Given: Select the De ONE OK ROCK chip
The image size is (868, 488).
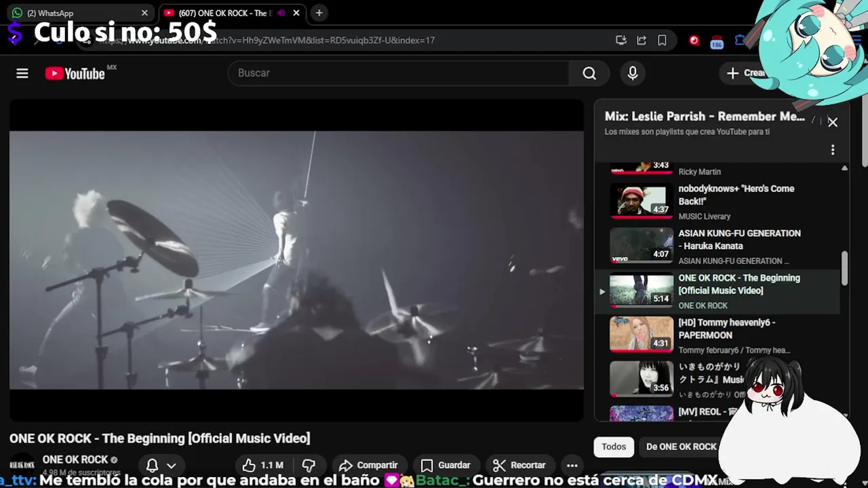Looking at the screenshot, I should [682, 447].
